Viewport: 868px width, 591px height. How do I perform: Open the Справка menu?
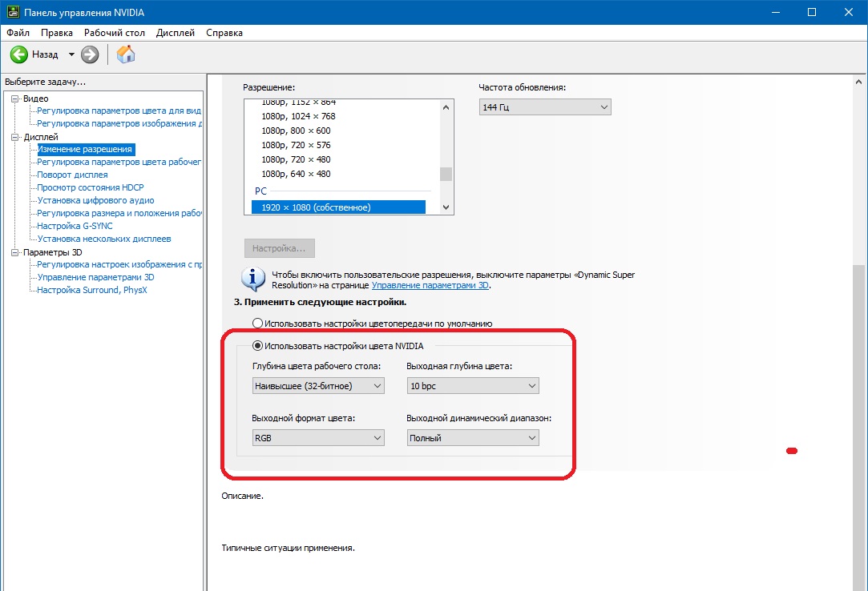click(x=224, y=33)
